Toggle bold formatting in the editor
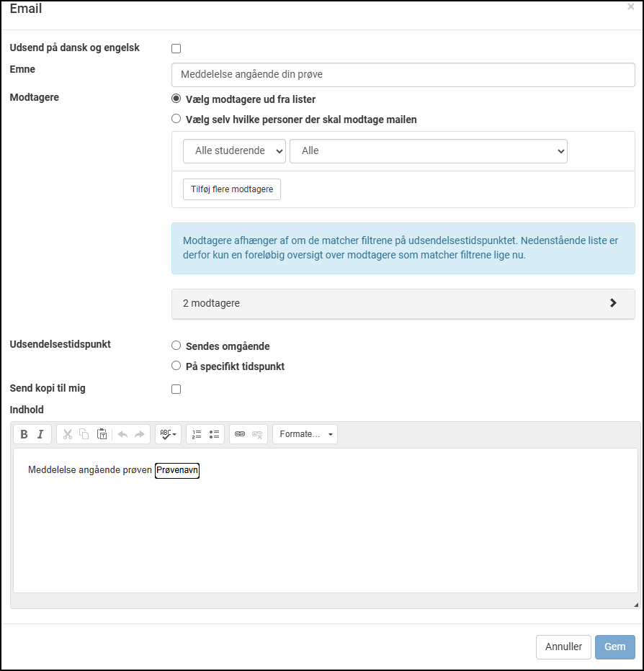This screenshot has width=644, height=671. click(x=24, y=434)
